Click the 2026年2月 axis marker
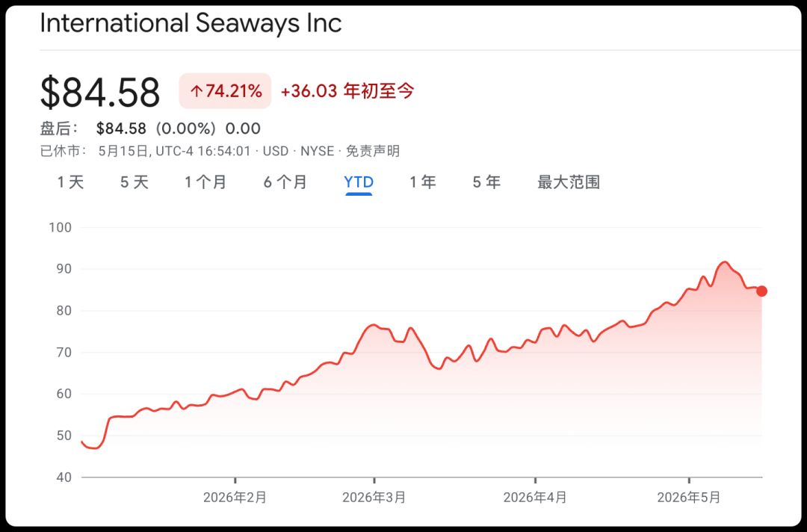807x532 pixels. coord(235,498)
